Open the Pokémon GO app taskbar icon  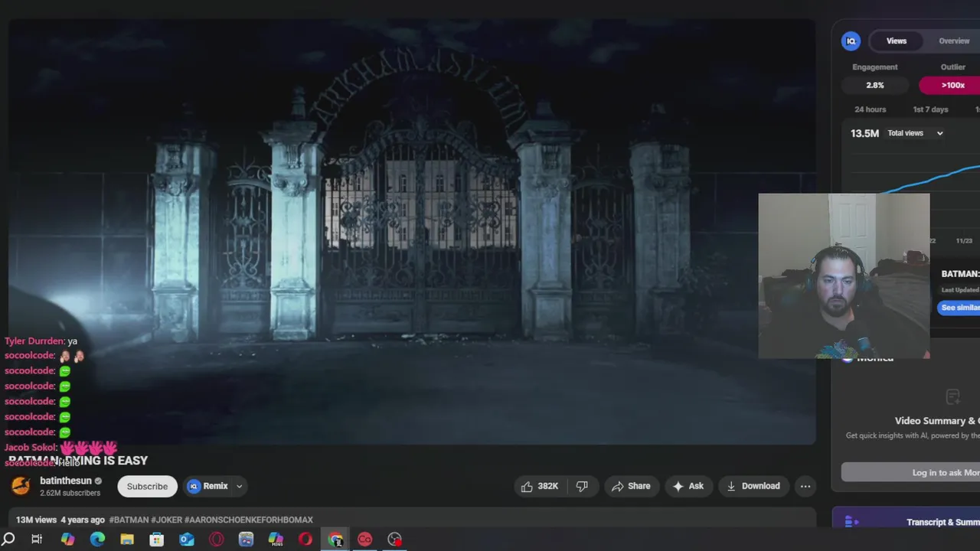click(x=246, y=540)
